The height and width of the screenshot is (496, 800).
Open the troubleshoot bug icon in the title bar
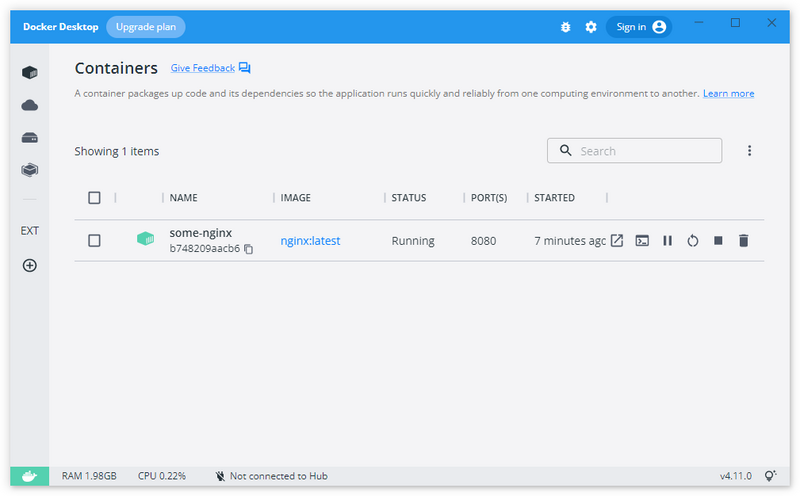tap(565, 27)
